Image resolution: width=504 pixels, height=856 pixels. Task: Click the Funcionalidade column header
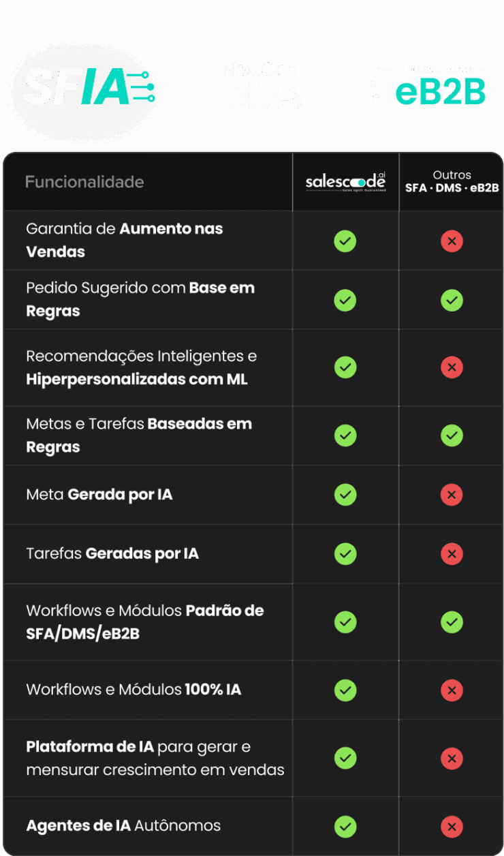(84, 182)
